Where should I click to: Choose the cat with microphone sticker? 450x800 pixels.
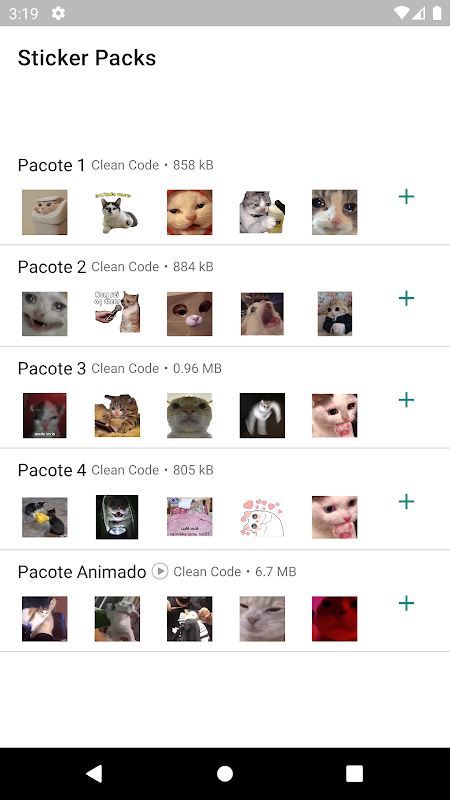(117, 312)
